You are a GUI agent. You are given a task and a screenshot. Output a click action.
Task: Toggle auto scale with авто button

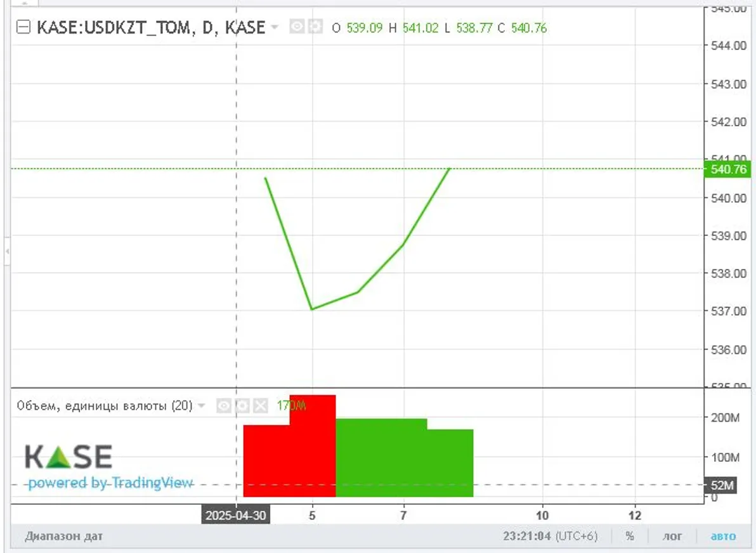click(x=723, y=537)
